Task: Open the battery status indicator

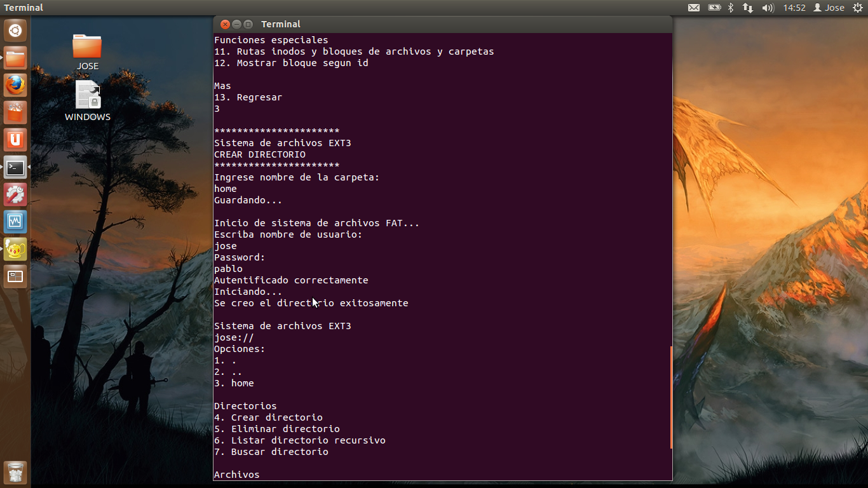Action: (x=714, y=8)
